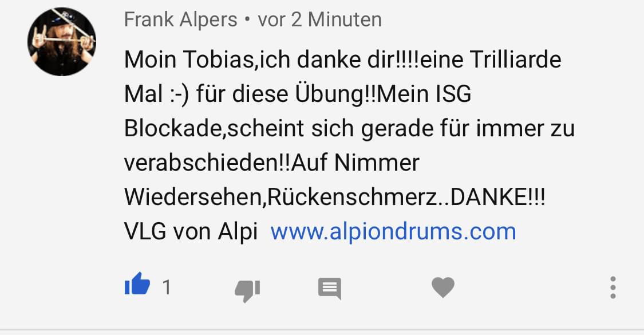Follow the www.alpiondrums.com link

393,231
